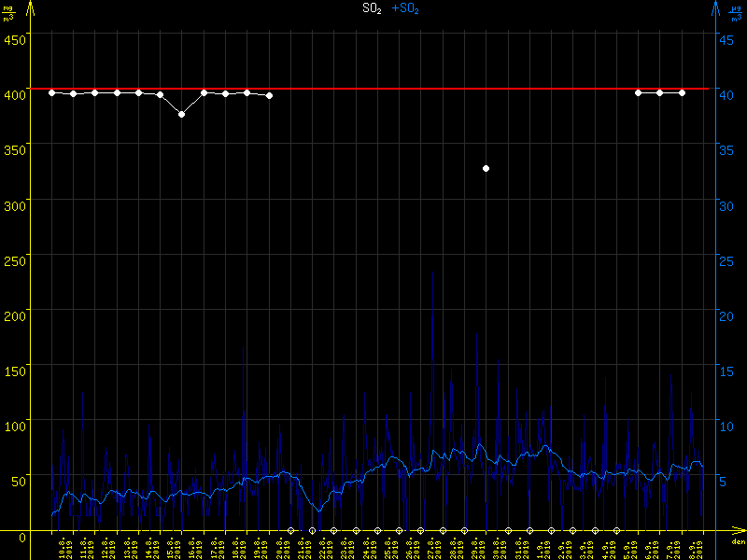The image size is (747, 560).
Task: Click the 200 label on left axis
Action: tap(13, 315)
